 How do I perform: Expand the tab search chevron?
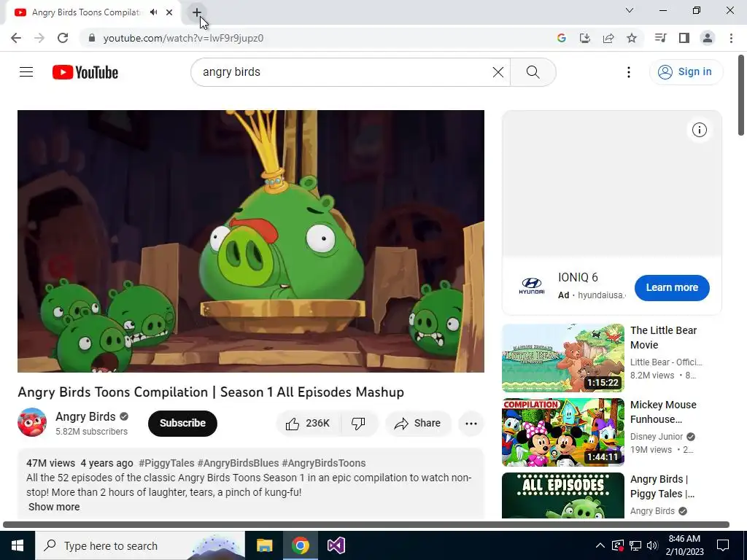tap(630, 10)
